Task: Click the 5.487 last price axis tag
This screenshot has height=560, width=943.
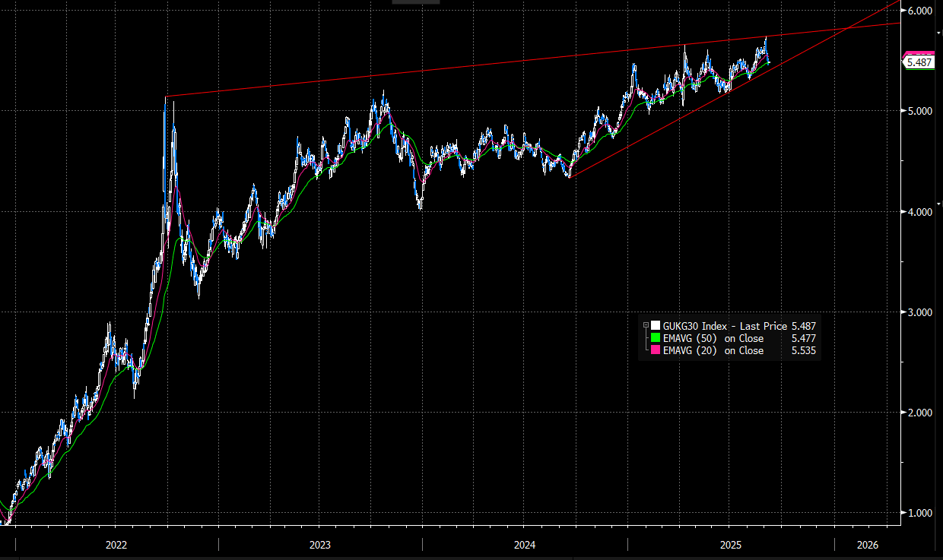Action: tap(919, 63)
